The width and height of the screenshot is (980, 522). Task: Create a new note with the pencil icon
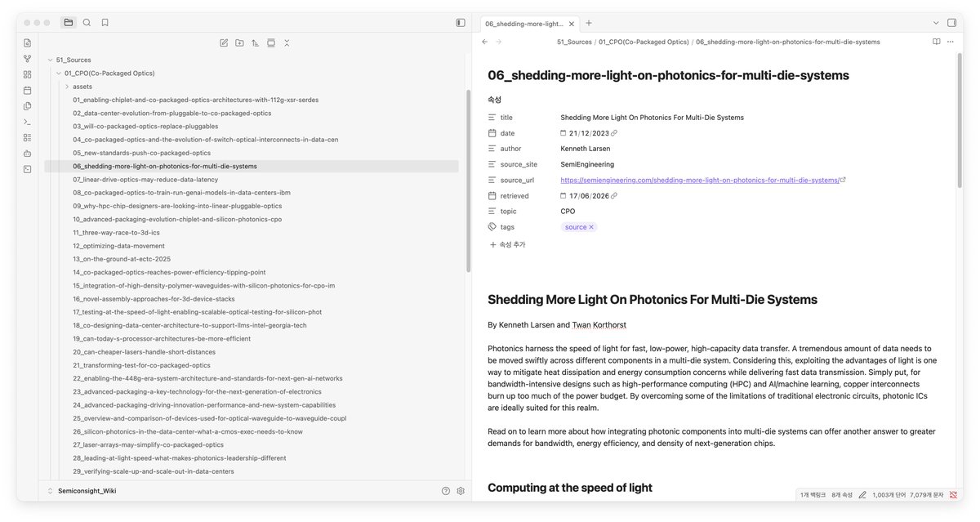224,42
